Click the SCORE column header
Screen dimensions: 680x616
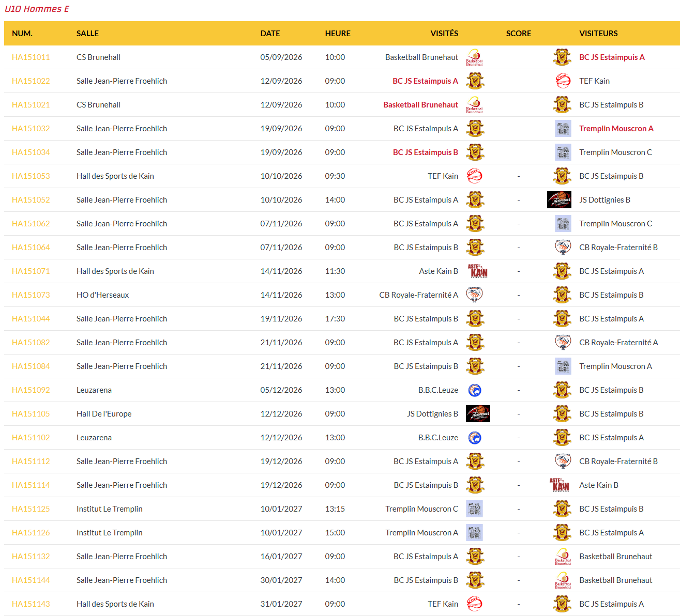point(519,34)
